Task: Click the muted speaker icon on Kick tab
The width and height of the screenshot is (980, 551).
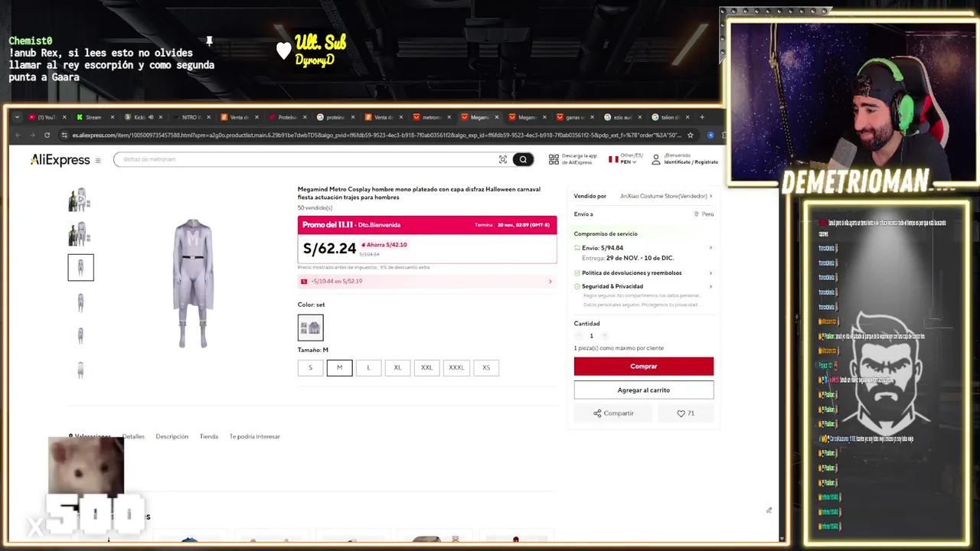Action: coord(151,117)
